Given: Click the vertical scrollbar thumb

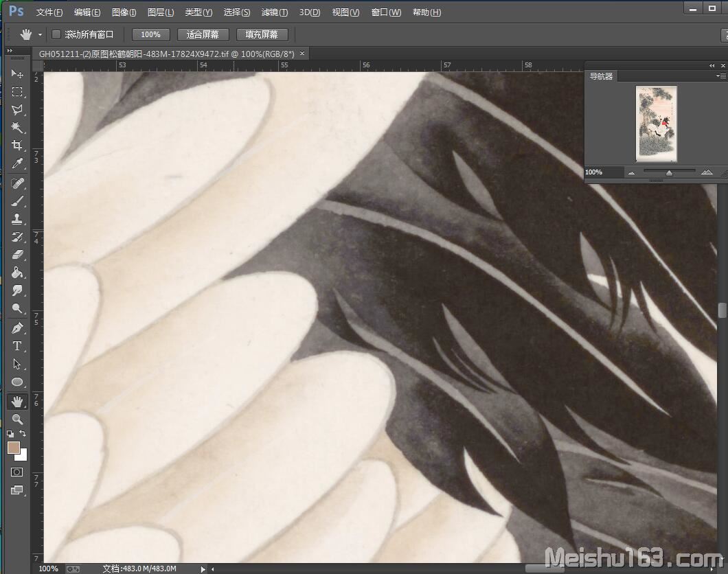Looking at the screenshot, I should point(722,310).
